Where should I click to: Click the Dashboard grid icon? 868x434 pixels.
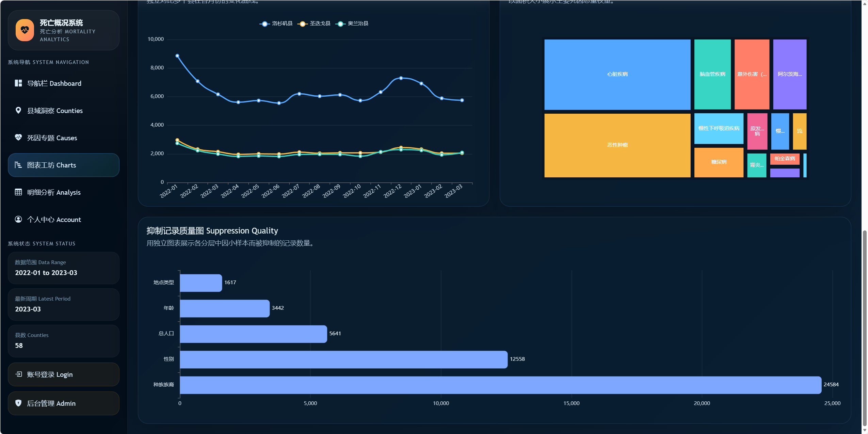pyautogui.click(x=18, y=83)
